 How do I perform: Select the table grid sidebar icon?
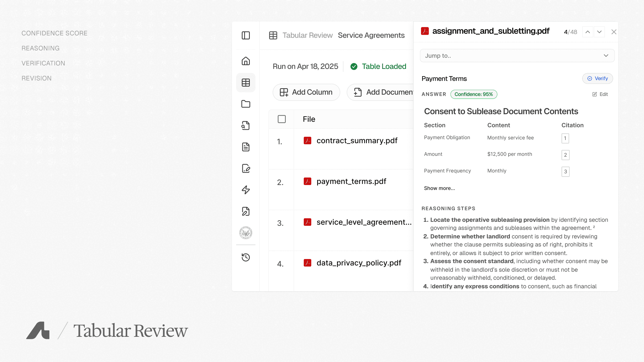pos(246,83)
